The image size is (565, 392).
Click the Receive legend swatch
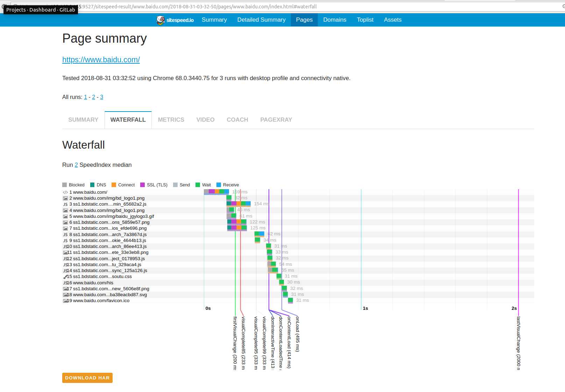point(219,185)
